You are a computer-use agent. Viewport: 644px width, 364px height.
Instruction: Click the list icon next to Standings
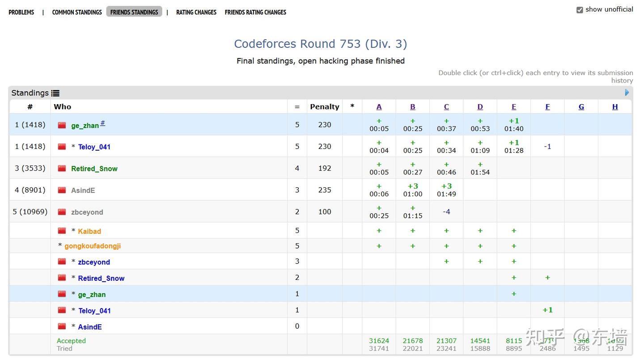pyautogui.click(x=55, y=93)
